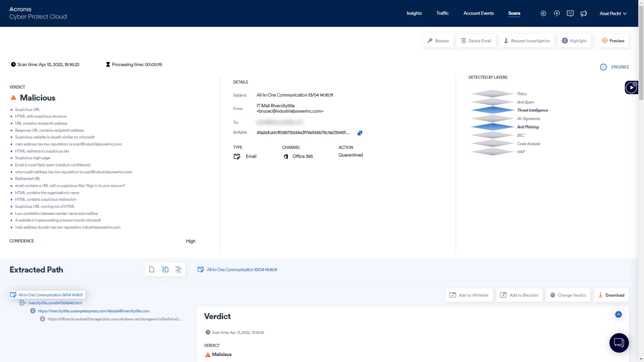This screenshot has width=644, height=362.
Task: Click 'Suspicious login page' reason
Action: 33,158
